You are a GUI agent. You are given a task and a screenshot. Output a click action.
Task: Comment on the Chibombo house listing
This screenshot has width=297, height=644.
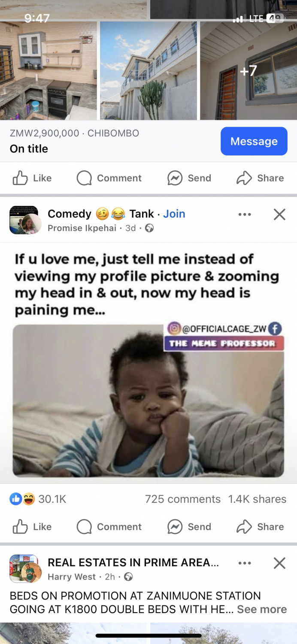pos(109,178)
